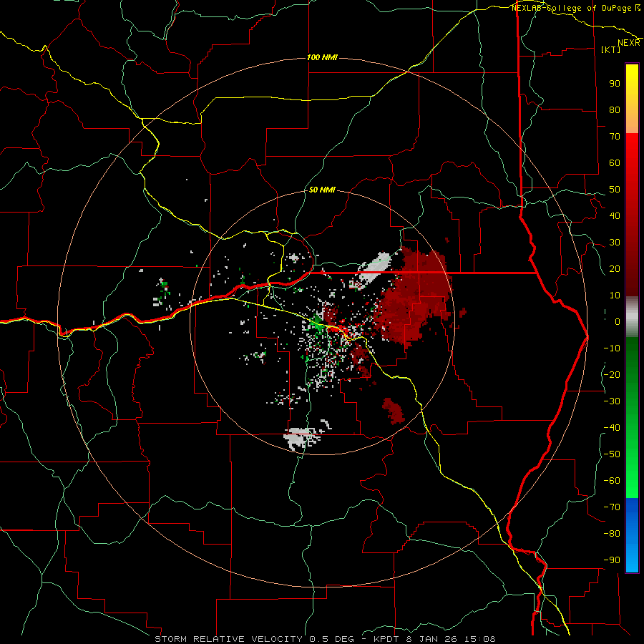The height and width of the screenshot is (644, 644).
Task: Click the positive 10 knot scale value
Action: click(x=615, y=296)
